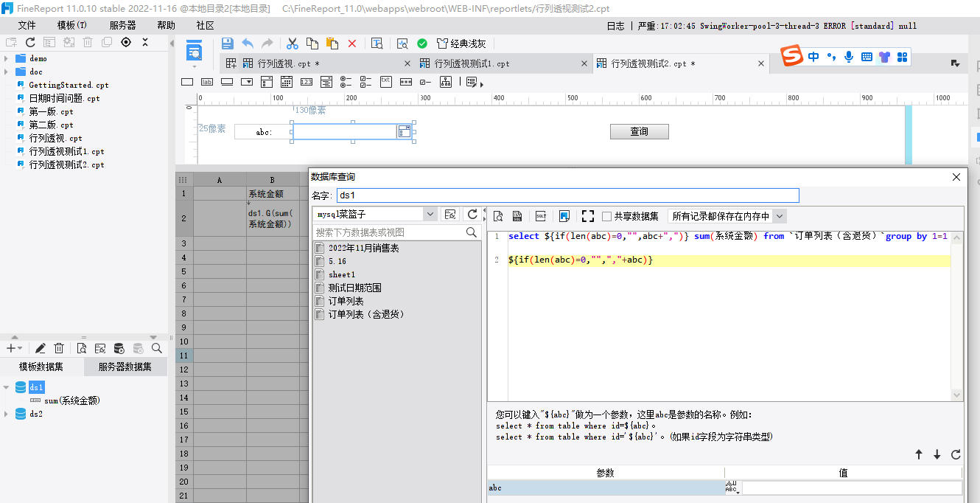The width and height of the screenshot is (980, 503).
Task: Click the Sogou input method S icon
Action: tap(791, 56)
